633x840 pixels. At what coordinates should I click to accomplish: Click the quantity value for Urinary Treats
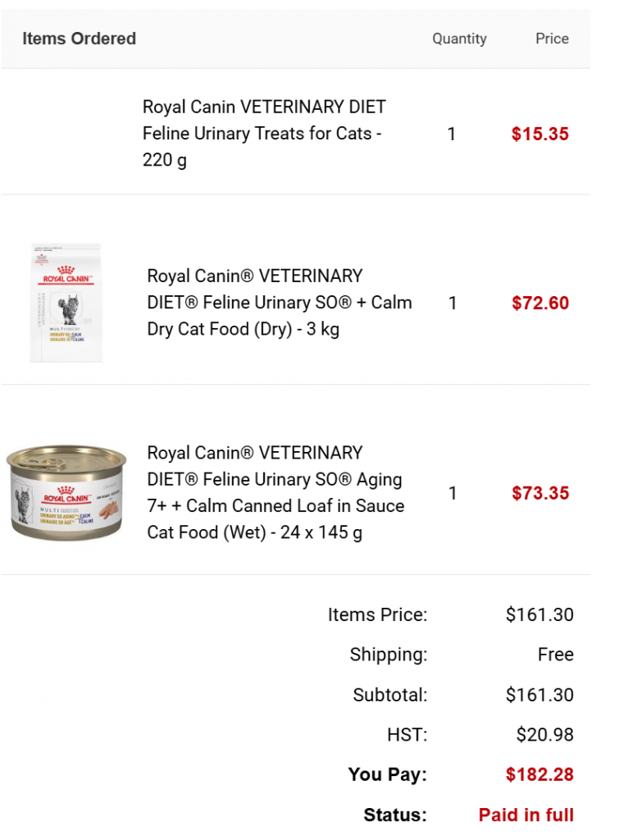452,135
